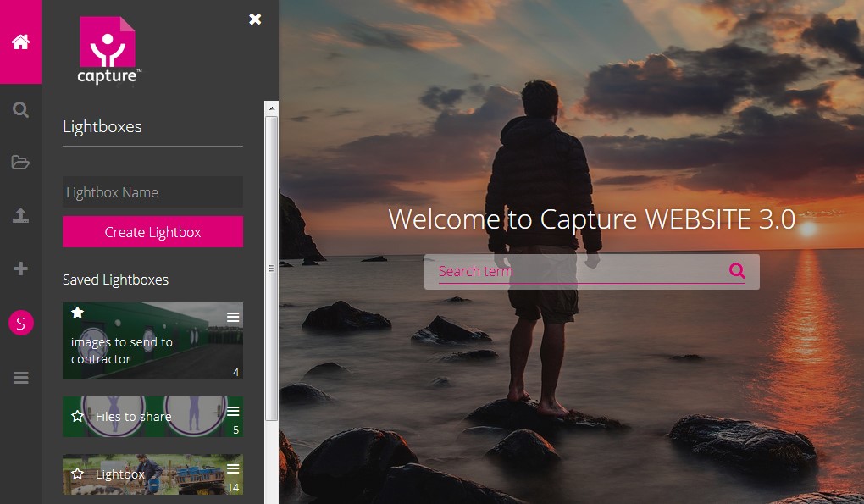Open the folder browse icon

20,163
